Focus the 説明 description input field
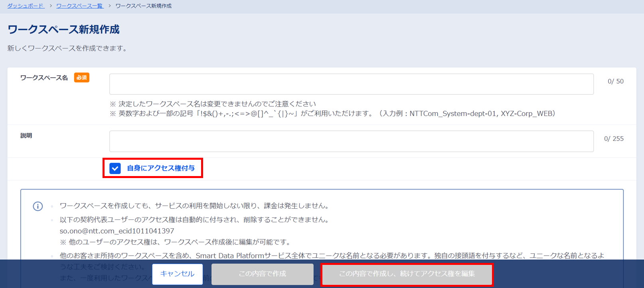 click(x=352, y=141)
